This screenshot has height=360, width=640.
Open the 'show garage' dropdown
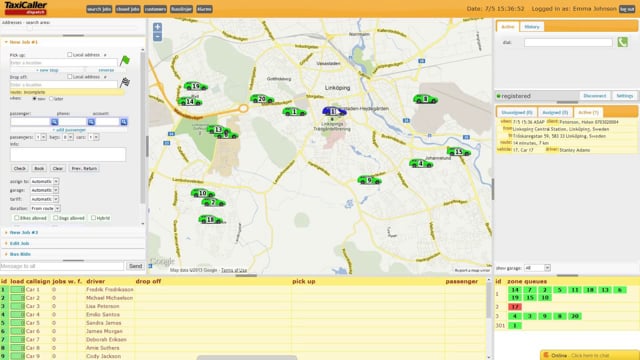(x=537, y=268)
